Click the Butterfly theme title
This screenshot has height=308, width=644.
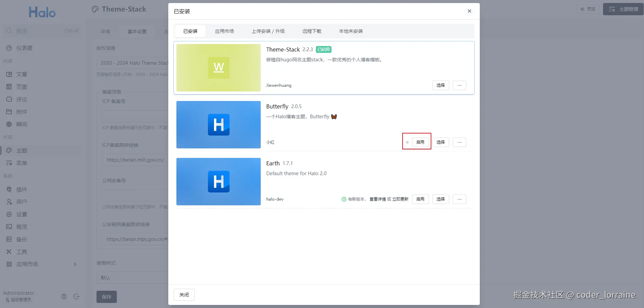click(x=277, y=106)
